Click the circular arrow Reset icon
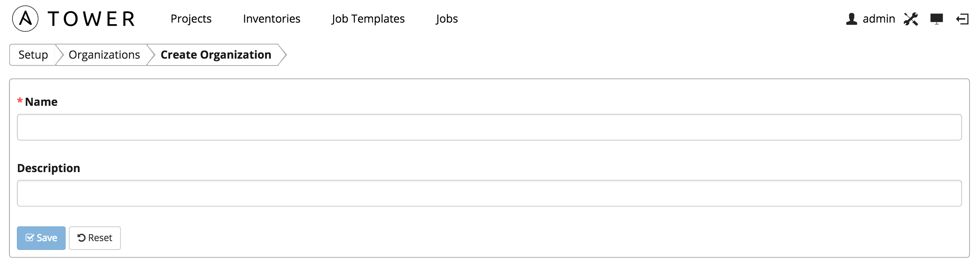This screenshot has height=276, width=980. (x=81, y=238)
